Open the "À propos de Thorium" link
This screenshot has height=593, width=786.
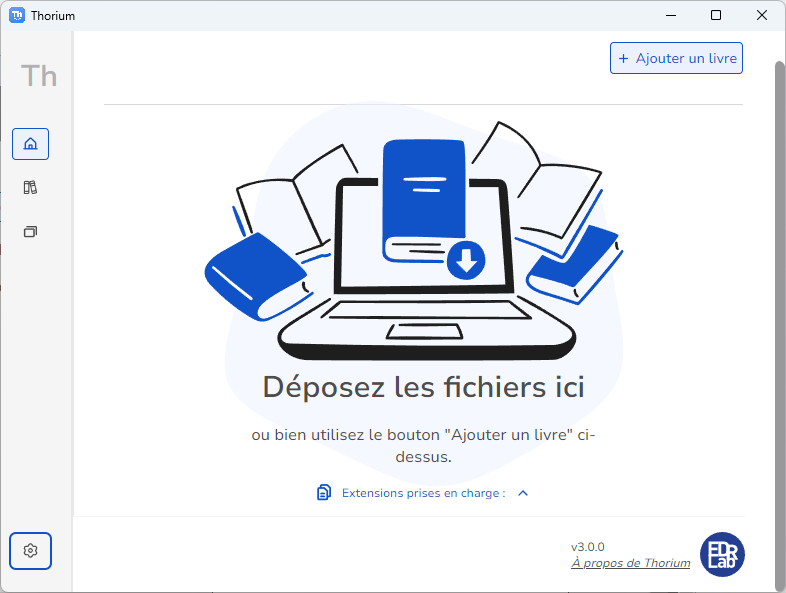tap(630, 563)
